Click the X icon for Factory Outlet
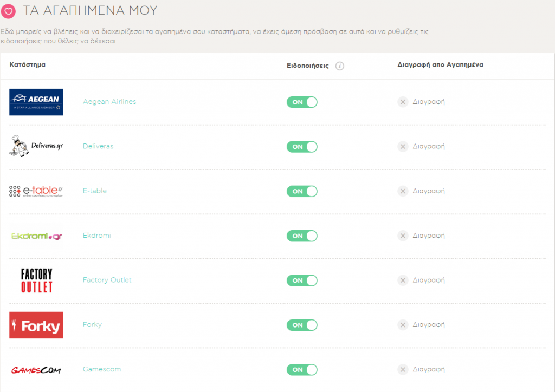Screen dimensions: 555x392 pos(403,280)
